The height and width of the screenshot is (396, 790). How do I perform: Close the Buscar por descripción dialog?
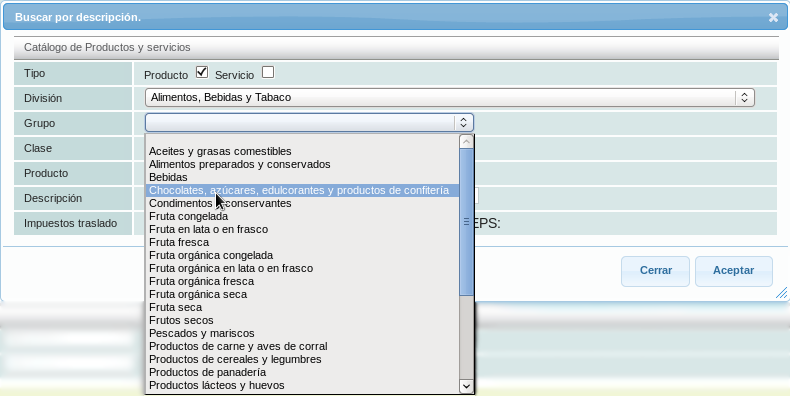tap(773, 18)
